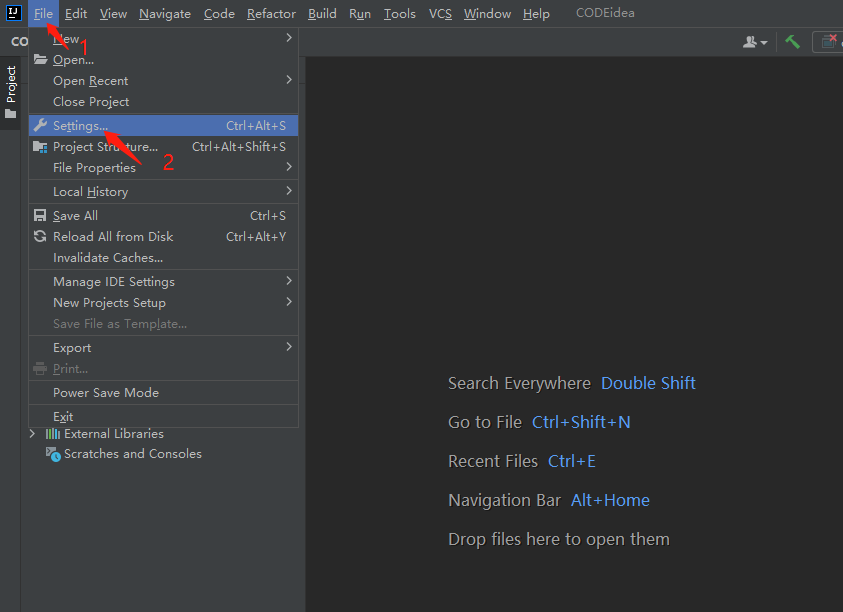The height and width of the screenshot is (612, 843).
Task: Expand the External Libraries tree node
Action: [x=33, y=433]
